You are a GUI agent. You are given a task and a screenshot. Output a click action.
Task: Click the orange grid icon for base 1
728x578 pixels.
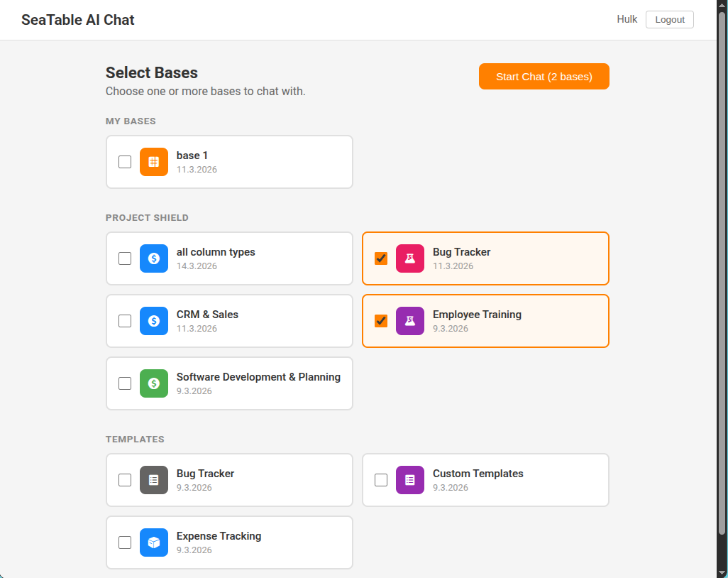[x=154, y=162]
